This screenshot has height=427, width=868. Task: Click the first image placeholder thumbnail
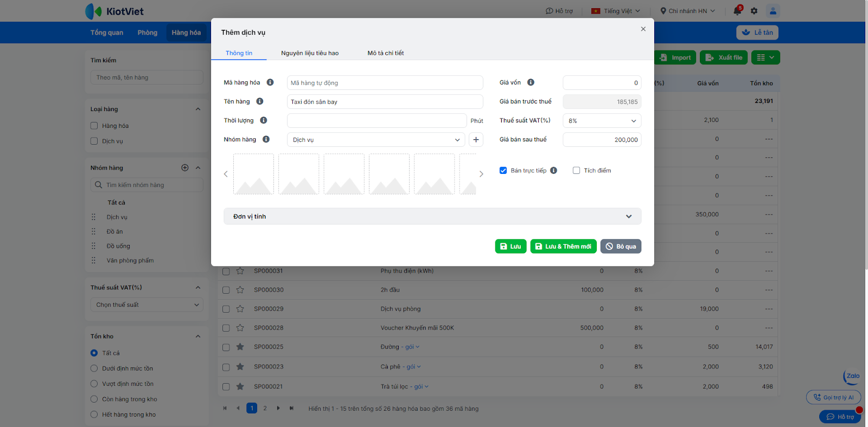253,174
